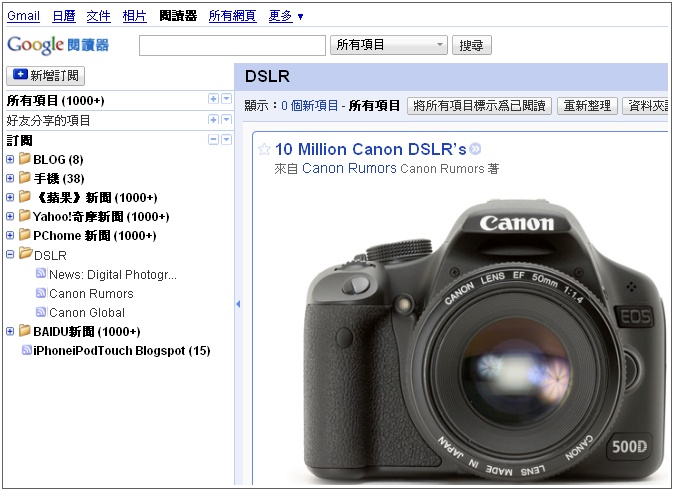Screen dimensions: 674x492
Task: Show 0 個新項目 only
Action: (310, 105)
